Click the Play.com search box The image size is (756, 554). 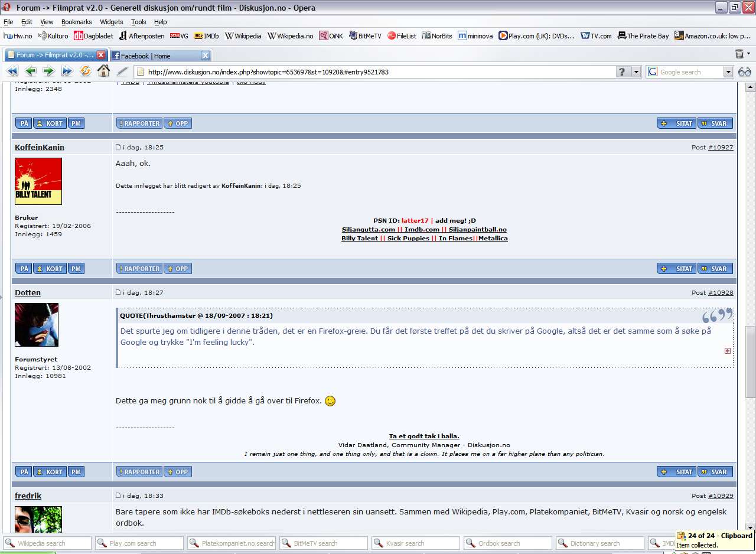coord(139,543)
